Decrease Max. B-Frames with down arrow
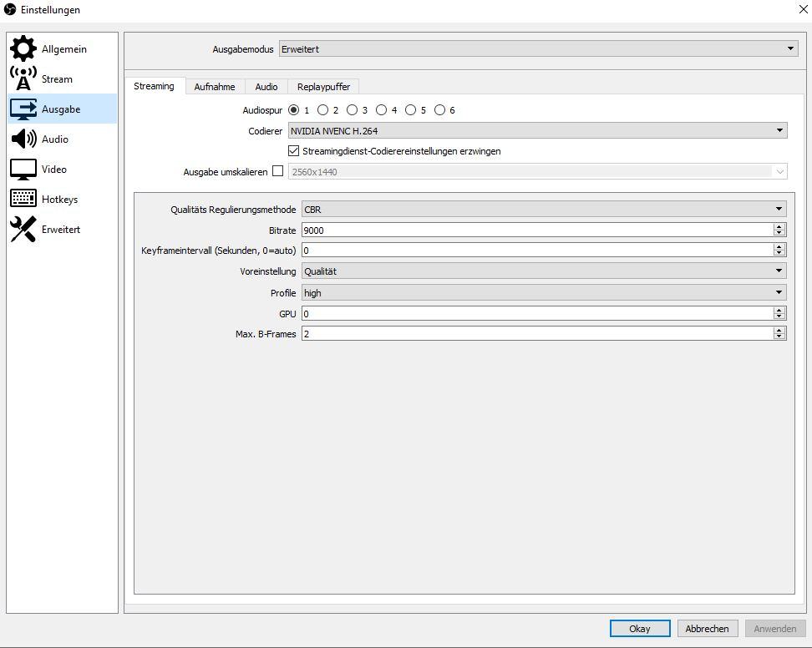This screenshot has height=648, width=812. [779, 337]
